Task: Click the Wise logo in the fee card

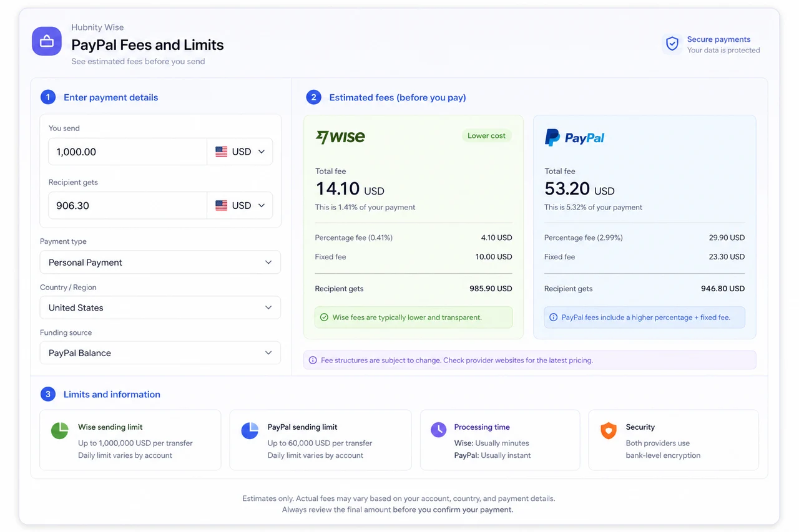Action: click(340, 137)
